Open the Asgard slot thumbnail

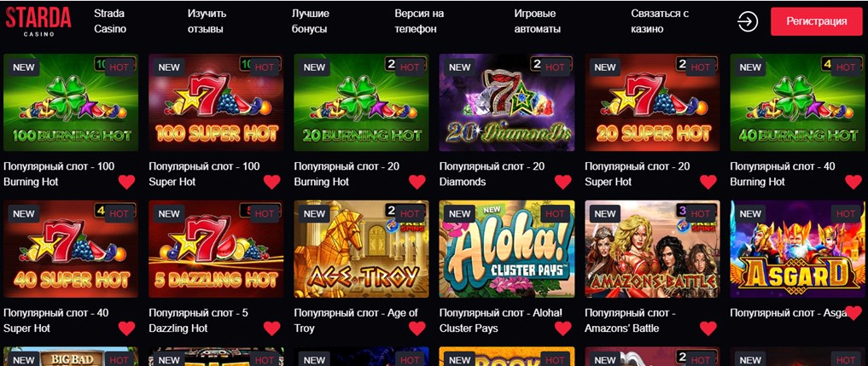coord(797,249)
